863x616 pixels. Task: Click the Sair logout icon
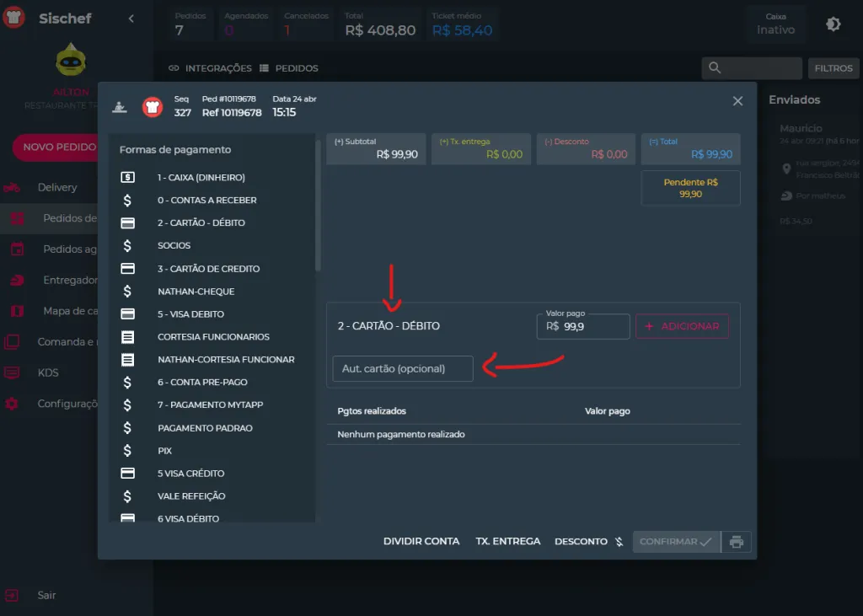[12, 595]
